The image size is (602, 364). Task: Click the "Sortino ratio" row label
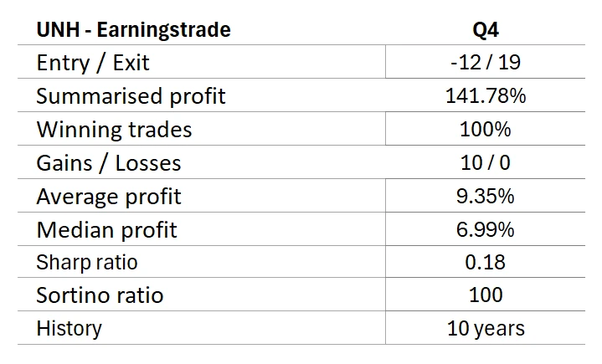[100, 295]
